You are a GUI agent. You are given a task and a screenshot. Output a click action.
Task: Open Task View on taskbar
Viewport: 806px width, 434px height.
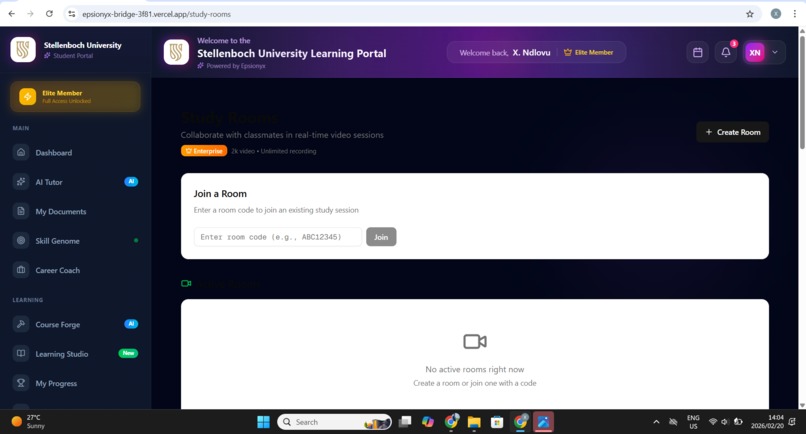pyautogui.click(x=405, y=422)
